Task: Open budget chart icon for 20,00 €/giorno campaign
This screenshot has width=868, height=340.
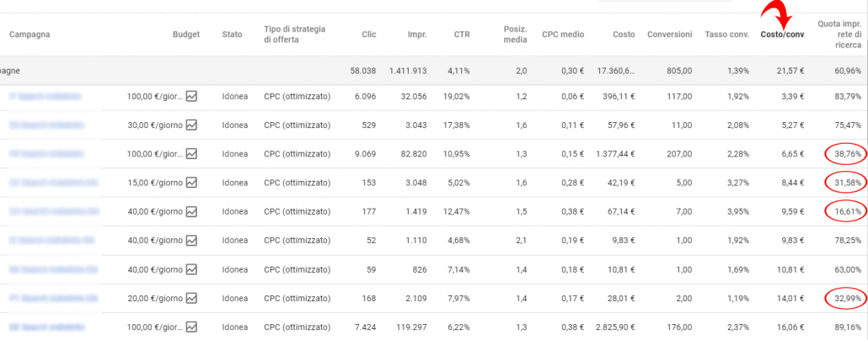Action: tap(191, 297)
